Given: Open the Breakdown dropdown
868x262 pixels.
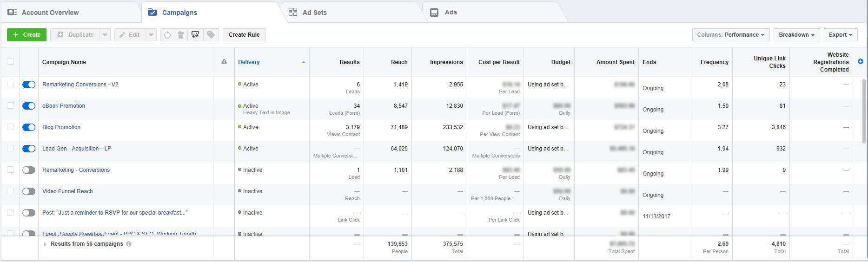Looking at the screenshot, I should click(797, 35).
